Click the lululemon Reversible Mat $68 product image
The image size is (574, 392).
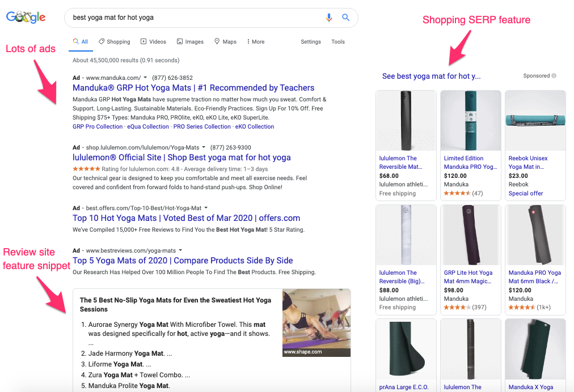(x=406, y=121)
